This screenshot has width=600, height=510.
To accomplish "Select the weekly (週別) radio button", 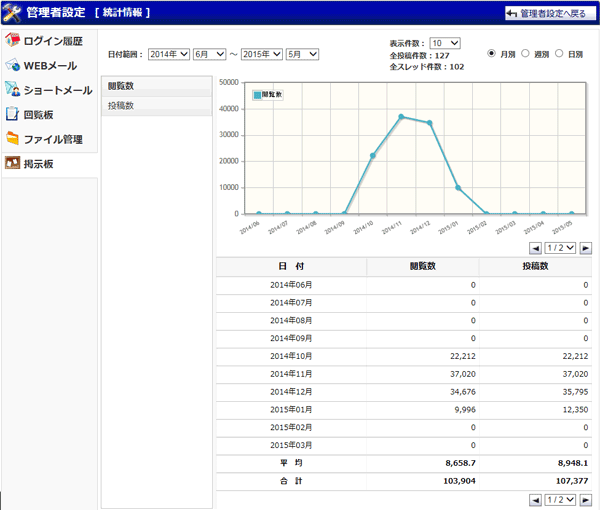I will coord(525,54).
